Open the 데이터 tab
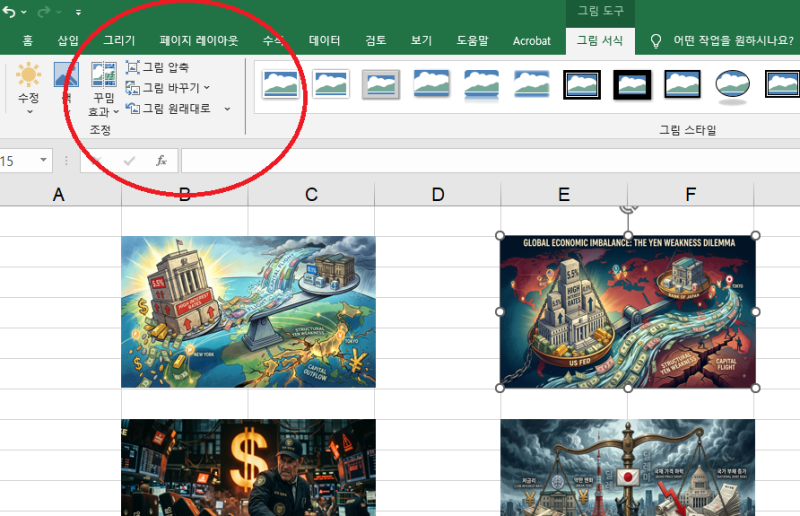The height and width of the screenshot is (516, 800). [324, 40]
